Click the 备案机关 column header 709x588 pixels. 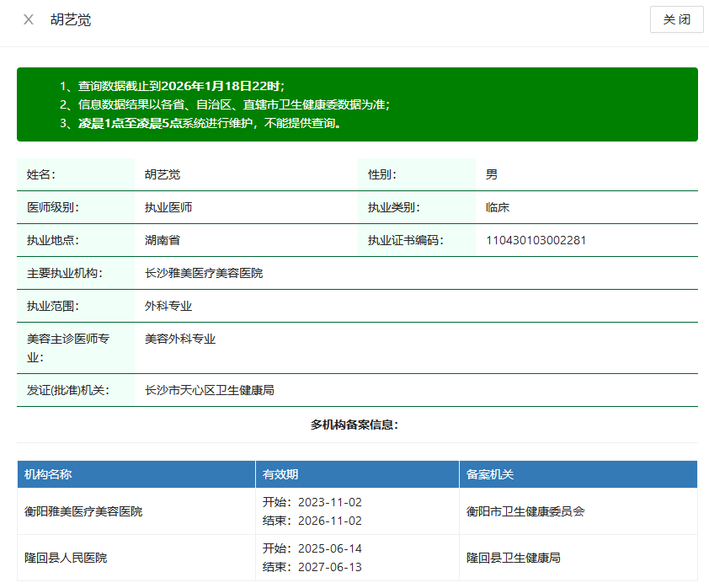(x=490, y=474)
